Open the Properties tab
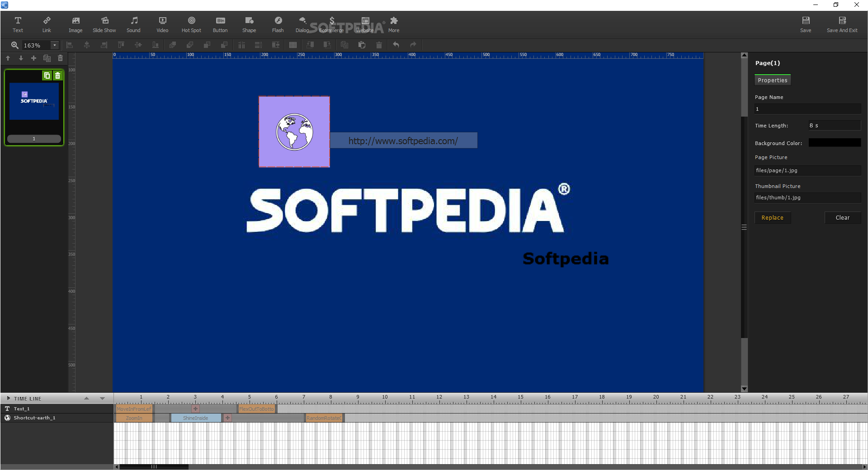 click(x=773, y=80)
